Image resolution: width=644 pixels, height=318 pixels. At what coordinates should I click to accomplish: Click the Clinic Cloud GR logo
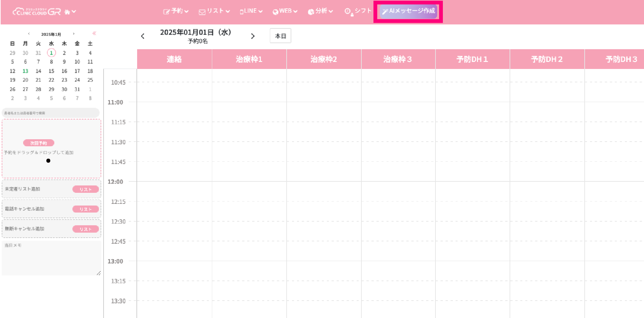pos(37,12)
